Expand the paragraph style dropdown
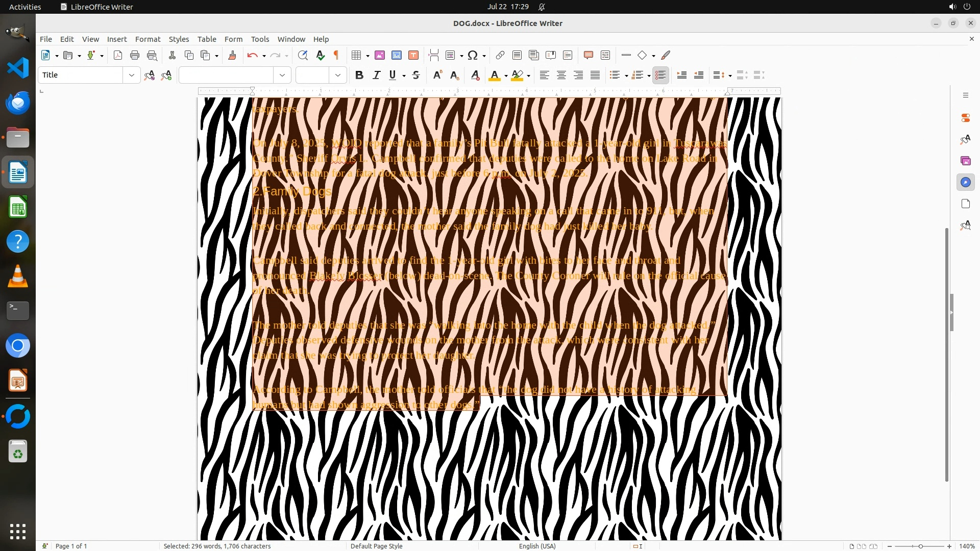 coord(131,75)
